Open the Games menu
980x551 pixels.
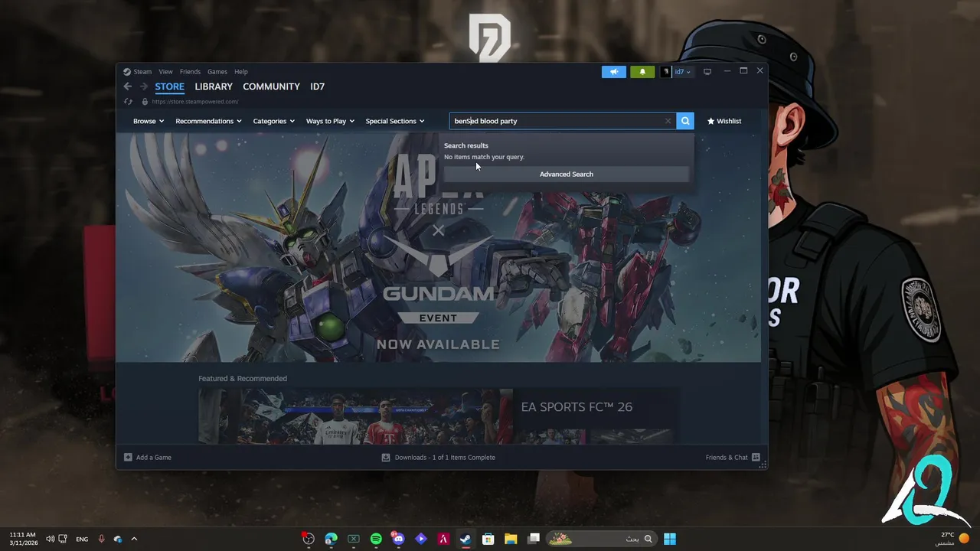click(217, 72)
